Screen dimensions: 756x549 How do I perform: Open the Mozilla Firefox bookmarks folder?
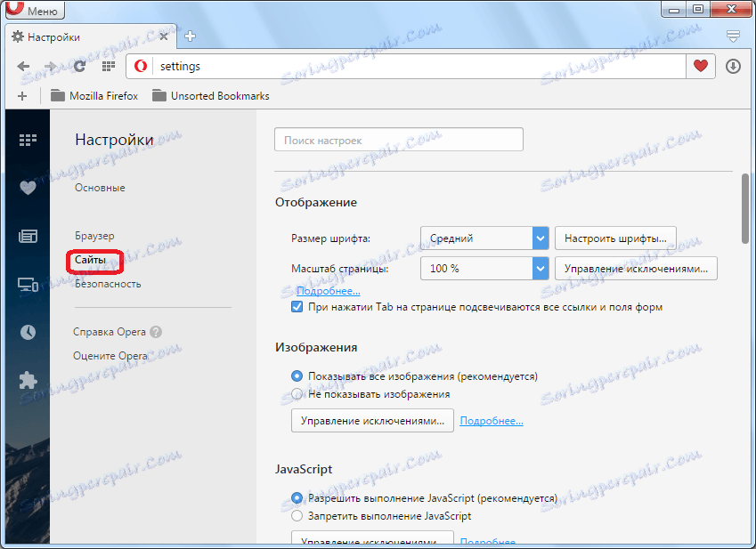click(x=94, y=96)
